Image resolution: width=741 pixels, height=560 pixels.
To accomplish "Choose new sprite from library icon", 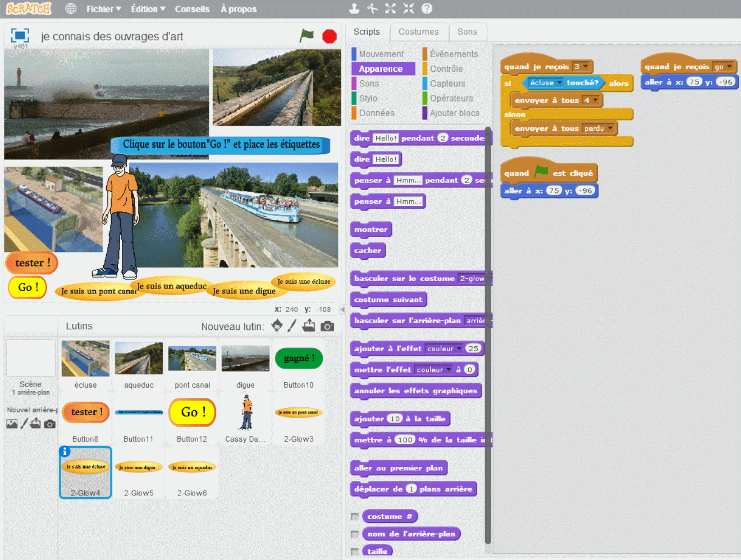I will (277, 325).
